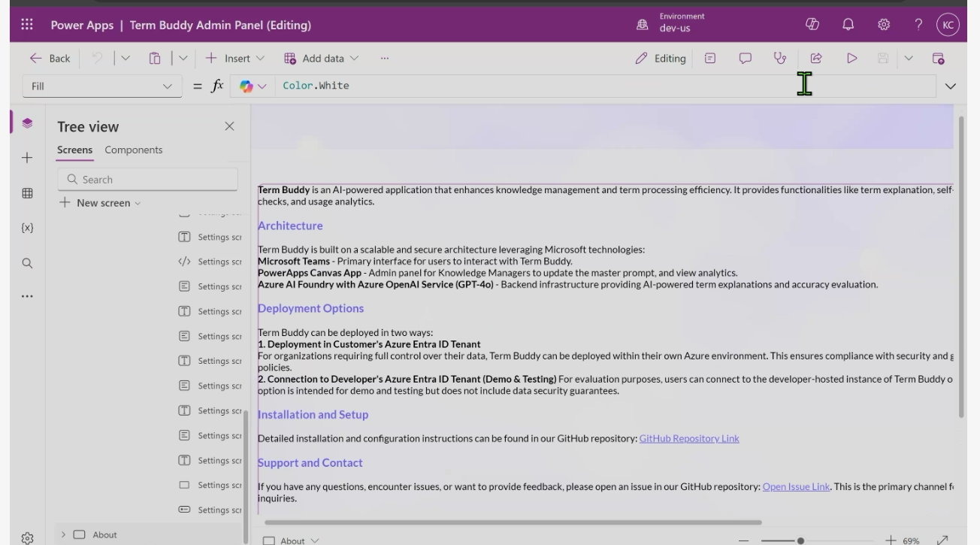Open the Fill property dropdown

103,86
